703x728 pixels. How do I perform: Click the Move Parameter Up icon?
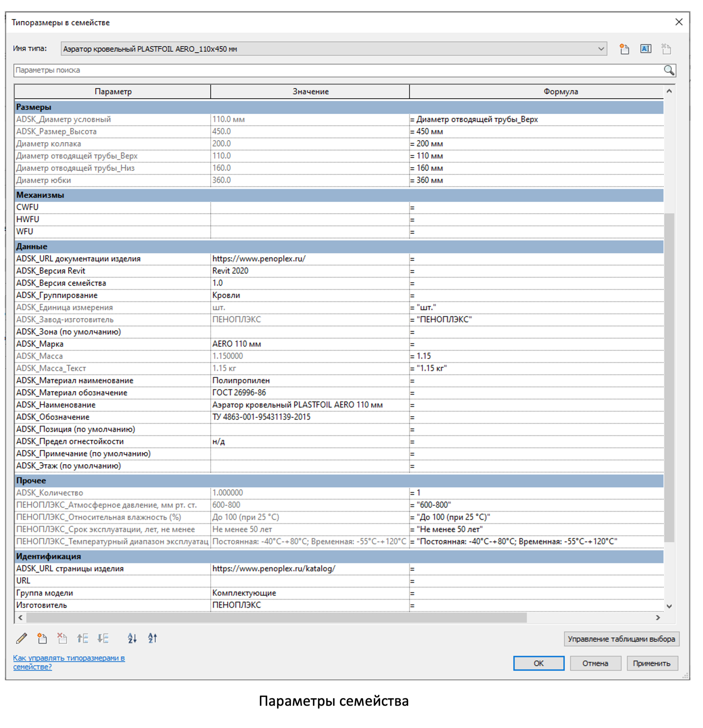click(83, 638)
